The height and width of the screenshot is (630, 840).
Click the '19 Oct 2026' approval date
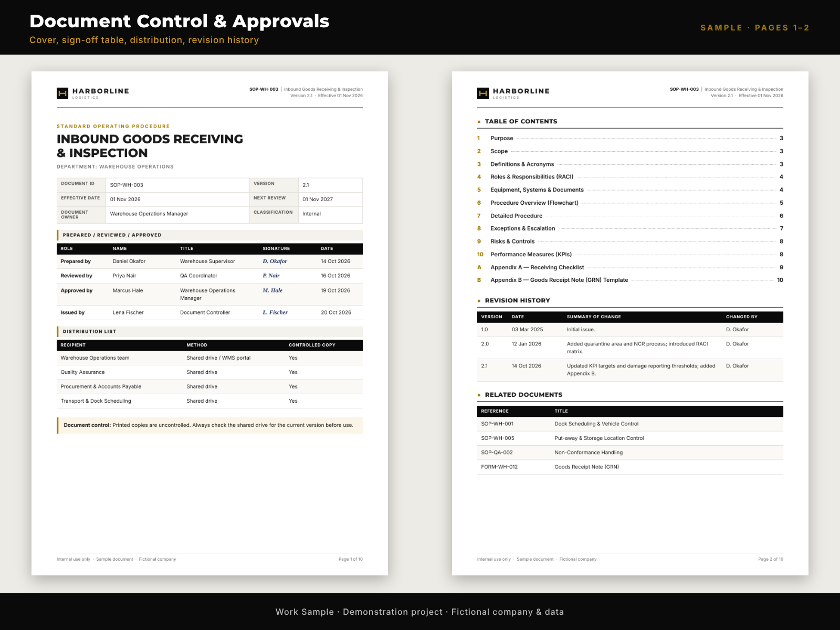click(x=335, y=290)
